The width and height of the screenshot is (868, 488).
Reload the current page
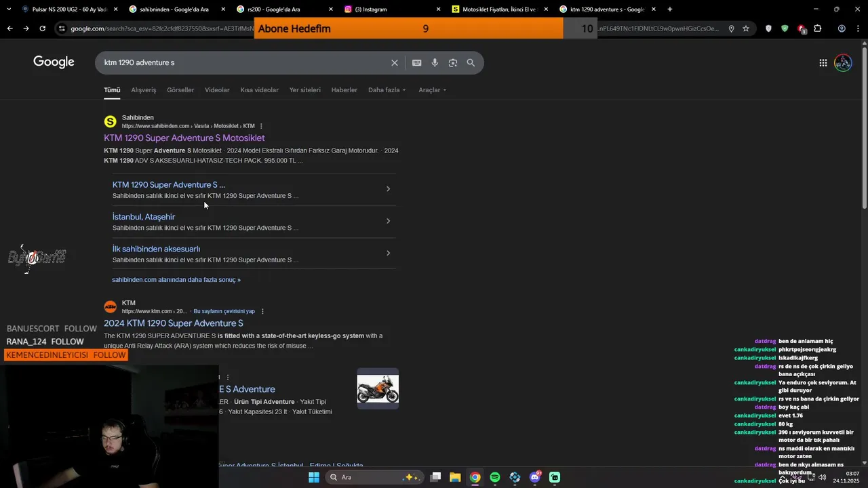[x=43, y=28]
